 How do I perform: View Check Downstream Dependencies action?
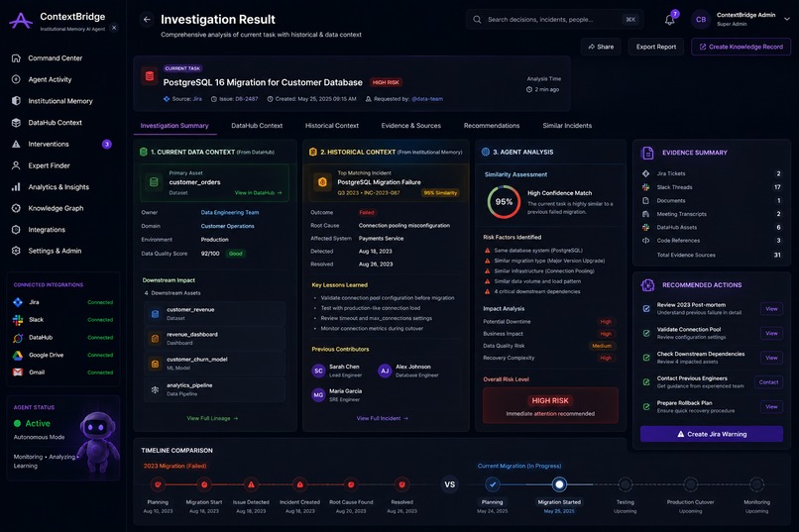point(771,358)
